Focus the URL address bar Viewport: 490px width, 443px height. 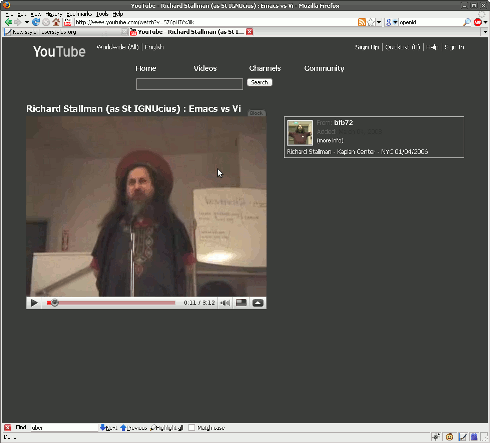click(x=215, y=22)
